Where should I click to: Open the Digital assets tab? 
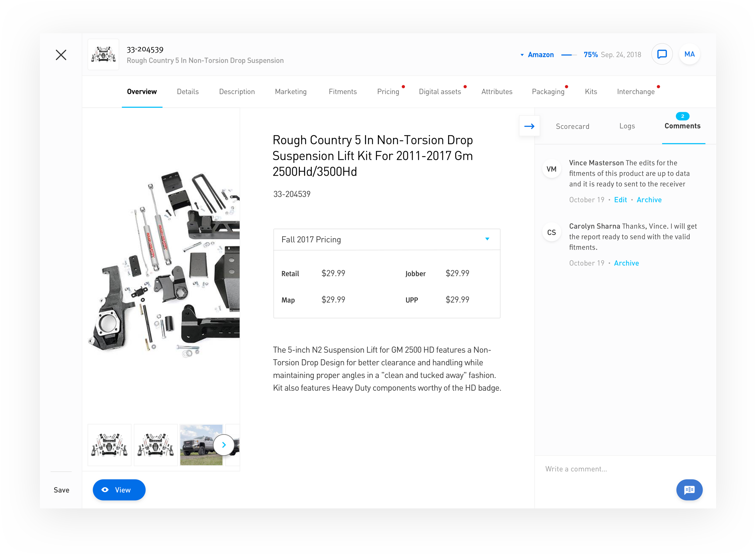440,92
